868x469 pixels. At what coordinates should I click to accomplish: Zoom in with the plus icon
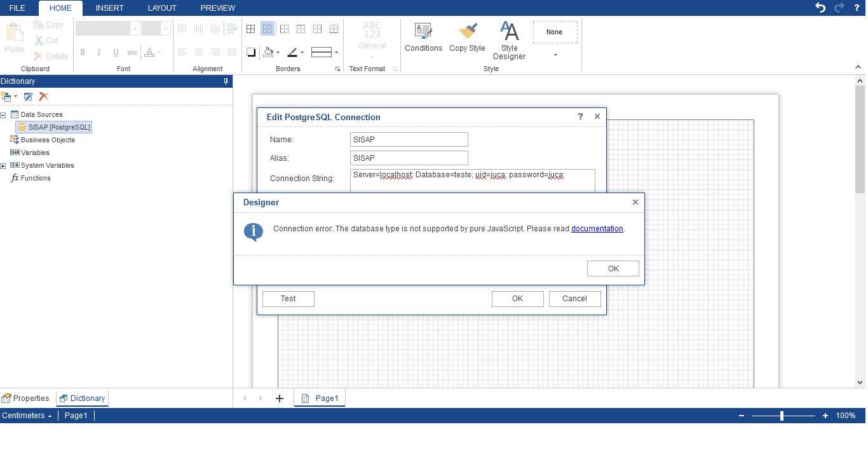(825, 416)
